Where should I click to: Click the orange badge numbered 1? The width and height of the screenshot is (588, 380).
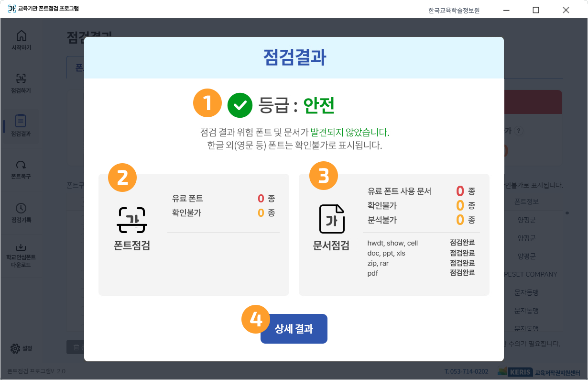pos(207,102)
